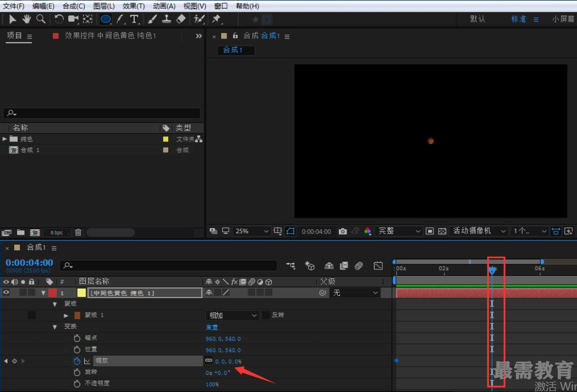Toggle the 缩放 stopwatch keyframing
The width and height of the screenshot is (577, 392).
click(x=76, y=361)
